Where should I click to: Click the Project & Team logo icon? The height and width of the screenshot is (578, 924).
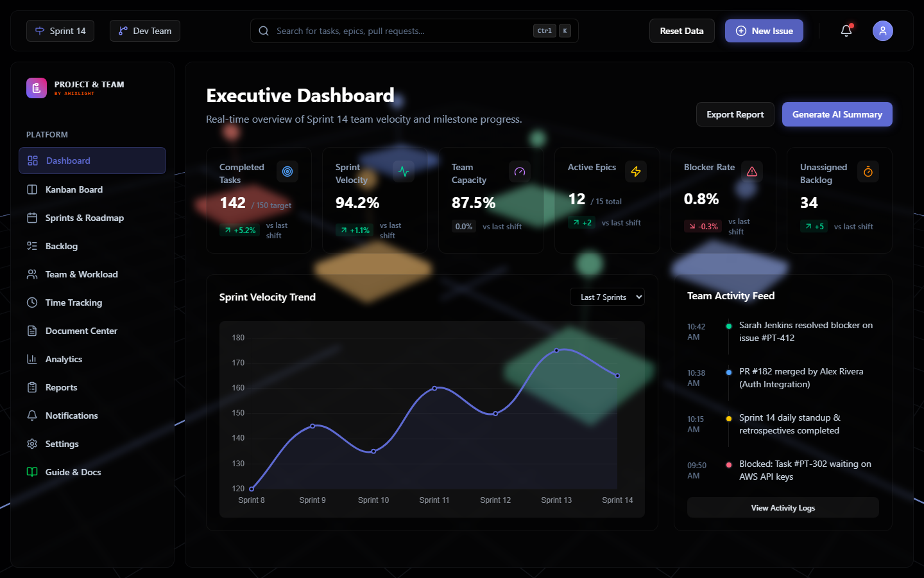click(x=37, y=88)
